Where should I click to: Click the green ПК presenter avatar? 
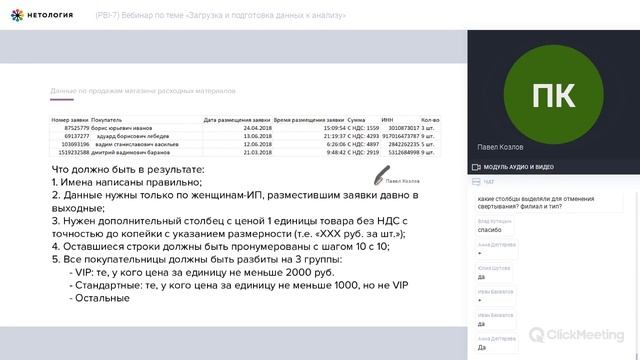(553, 94)
